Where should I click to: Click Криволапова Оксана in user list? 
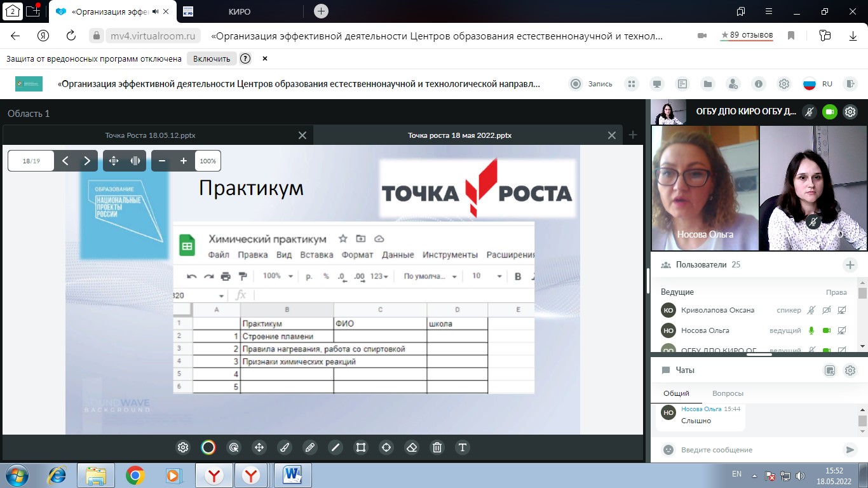click(x=717, y=310)
